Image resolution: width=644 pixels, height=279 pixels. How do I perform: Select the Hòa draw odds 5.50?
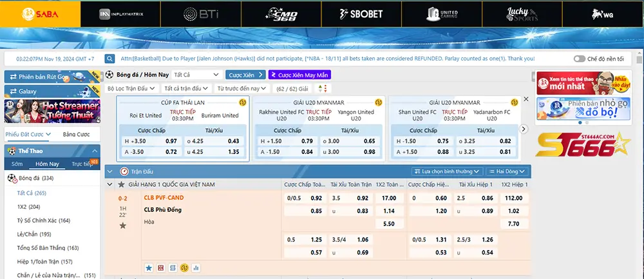click(390, 224)
